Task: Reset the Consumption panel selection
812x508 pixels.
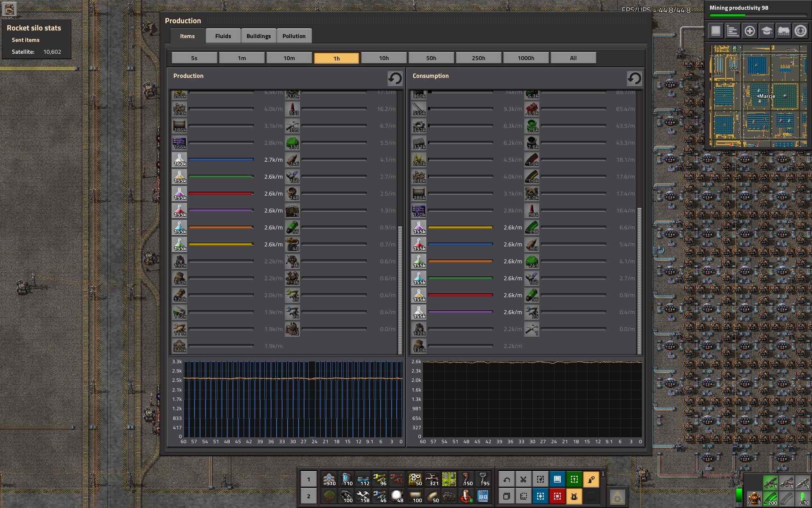Action: click(x=634, y=78)
